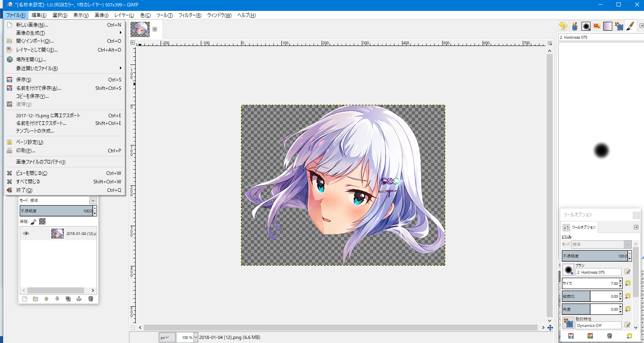644x343 pixels.
Task: Toggle lock pixels paintbrush in layers panel
Action: click(x=33, y=221)
